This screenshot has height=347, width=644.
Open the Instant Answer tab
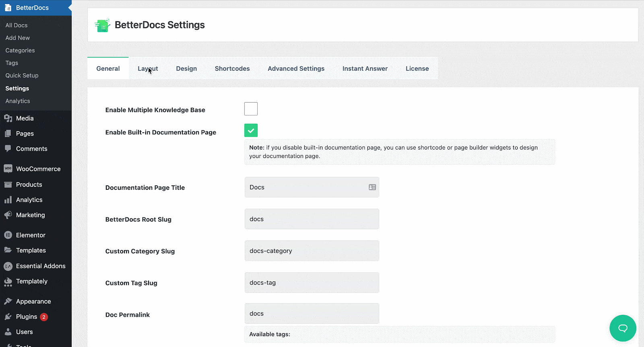click(365, 68)
